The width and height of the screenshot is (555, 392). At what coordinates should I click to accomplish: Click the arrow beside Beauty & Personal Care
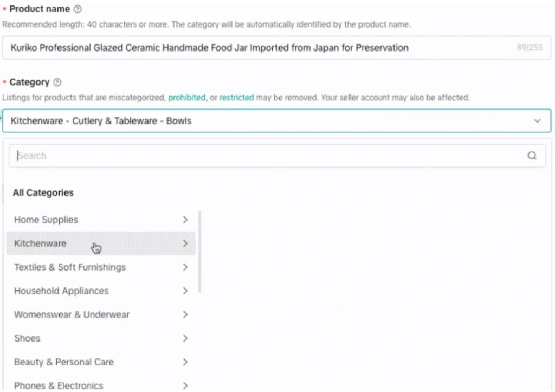pos(185,362)
